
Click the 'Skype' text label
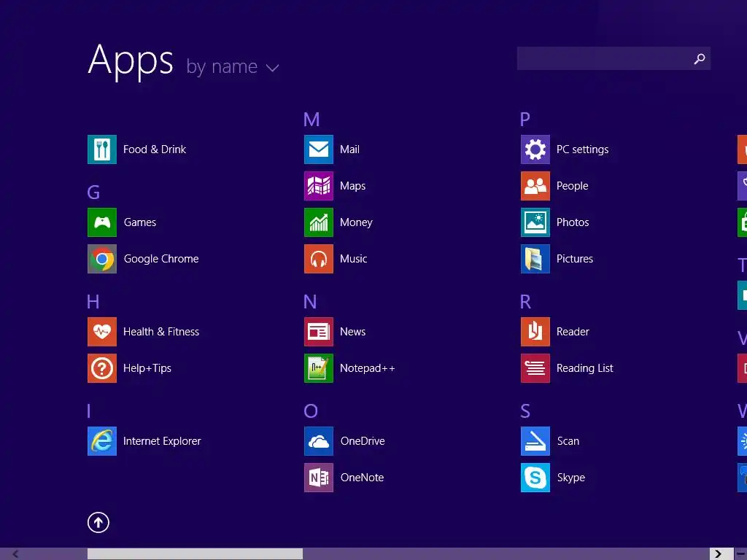[570, 478]
